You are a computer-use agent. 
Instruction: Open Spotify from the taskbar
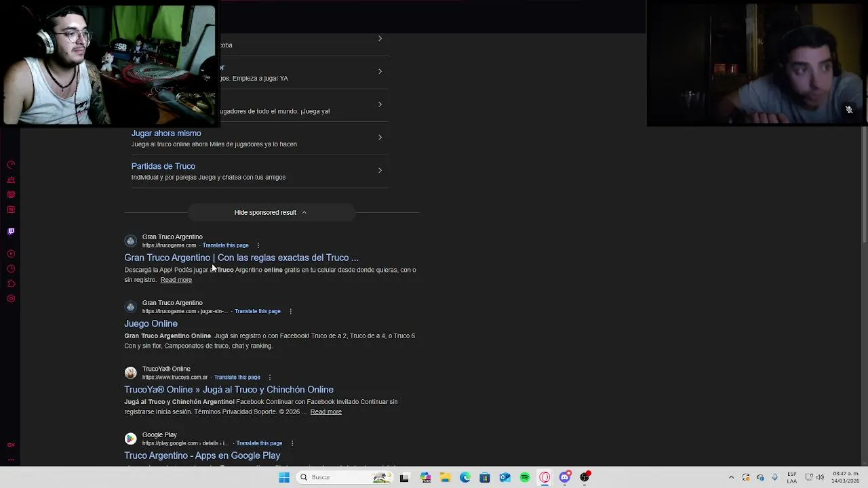(x=525, y=477)
